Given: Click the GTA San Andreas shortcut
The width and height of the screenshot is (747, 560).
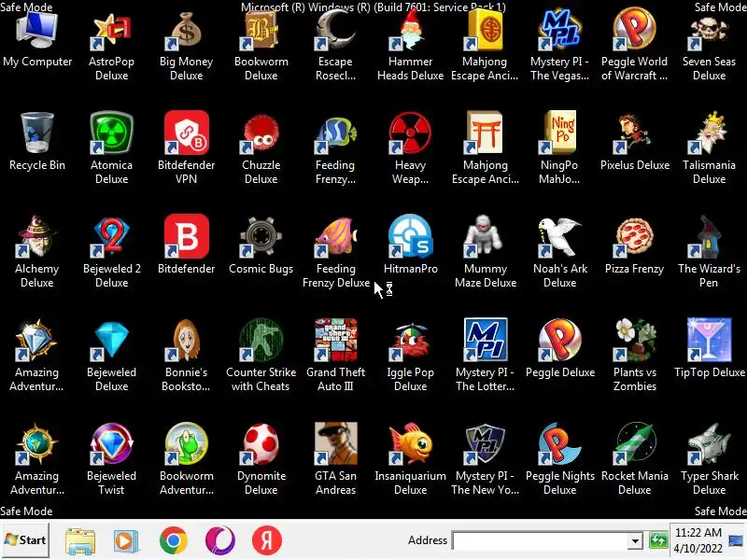Looking at the screenshot, I should [335, 458].
